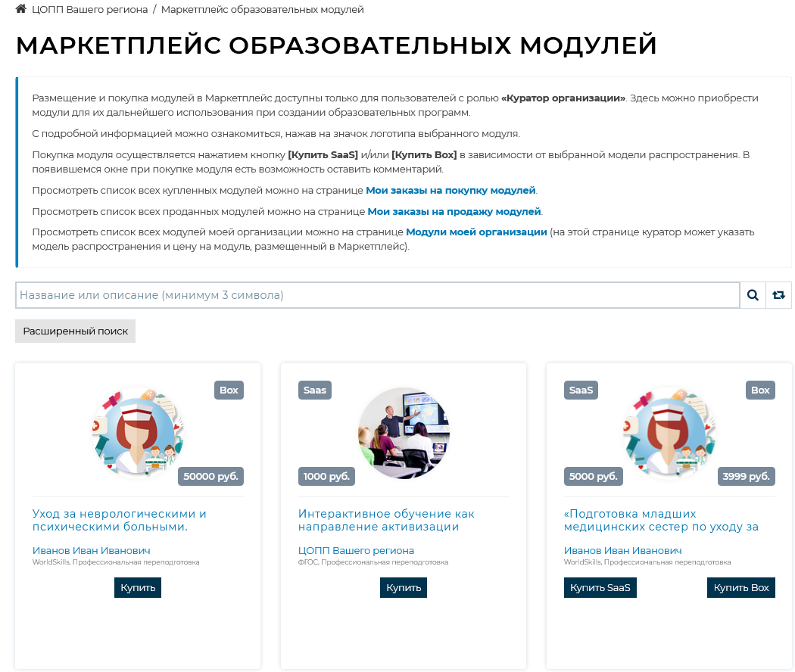This screenshot has height=672, width=795.
Task: Open the classroom photo logo of the second module
Action: click(x=404, y=432)
